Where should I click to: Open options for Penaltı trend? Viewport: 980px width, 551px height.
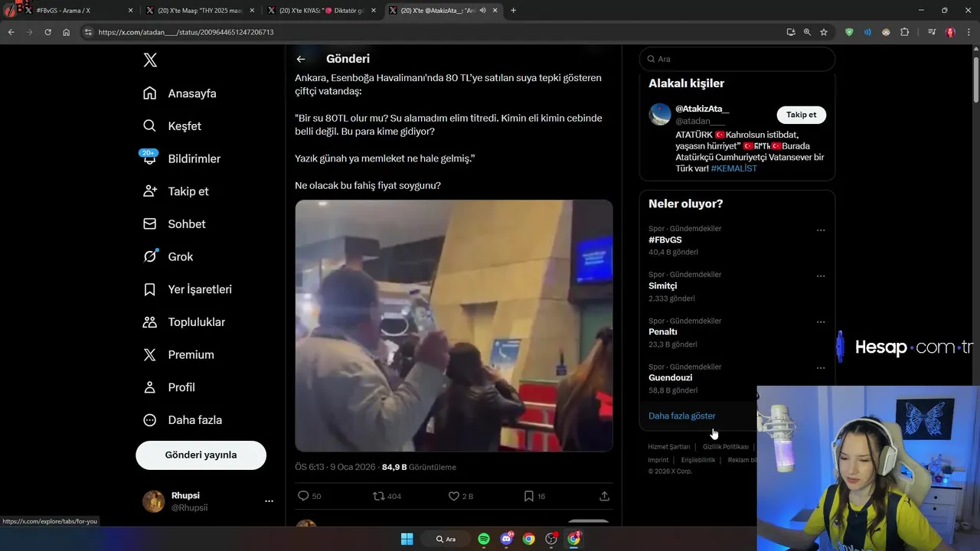pos(821,322)
